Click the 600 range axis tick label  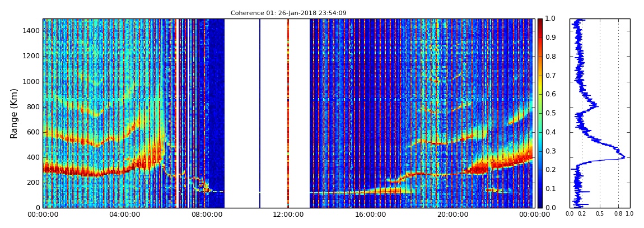34,132
